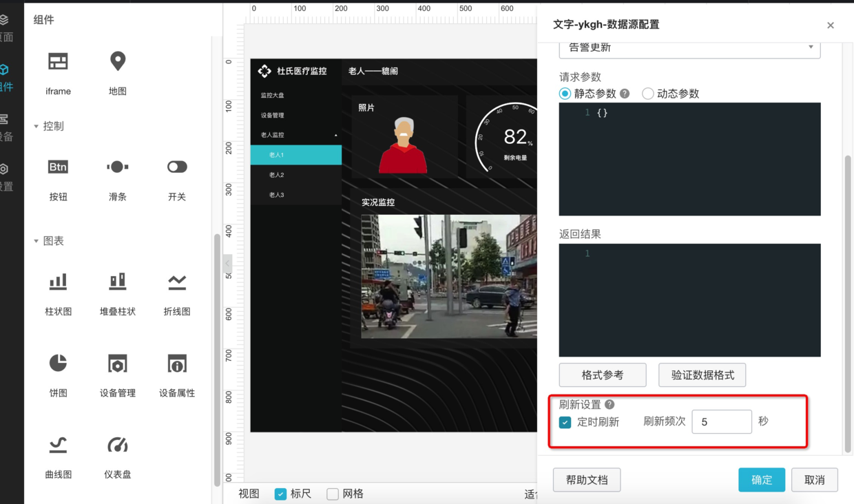
Task: Choose the 设备管理 component icon
Action: coord(118,363)
